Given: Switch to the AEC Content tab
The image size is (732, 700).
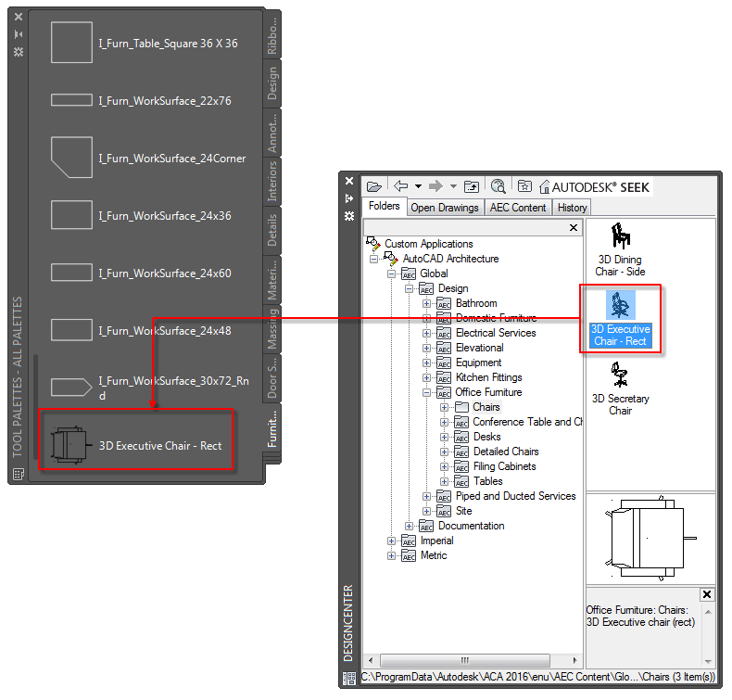Looking at the screenshot, I should tap(518, 208).
